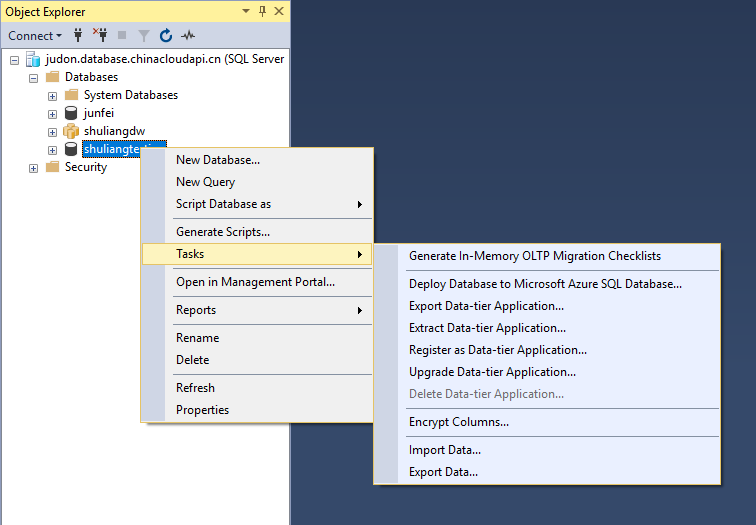Click the Disconnect plug icon
Image resolution: width=756 pixels, height=525 pixels.
coord(99,35)
